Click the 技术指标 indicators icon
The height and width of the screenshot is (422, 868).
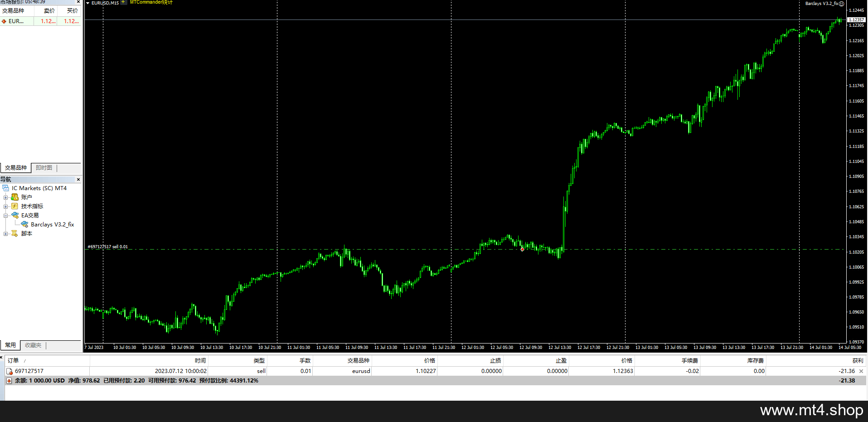(x=15, y=206)
